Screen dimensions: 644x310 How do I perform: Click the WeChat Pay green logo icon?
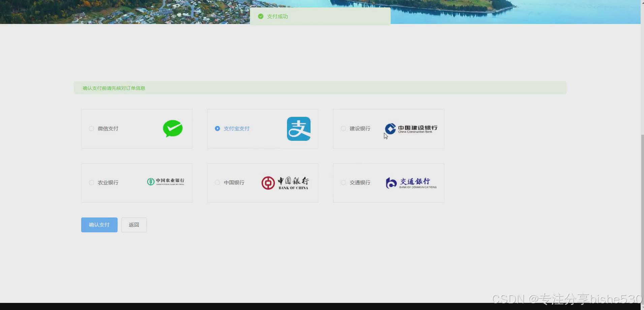pyautogui.click(x=172, y=128)
